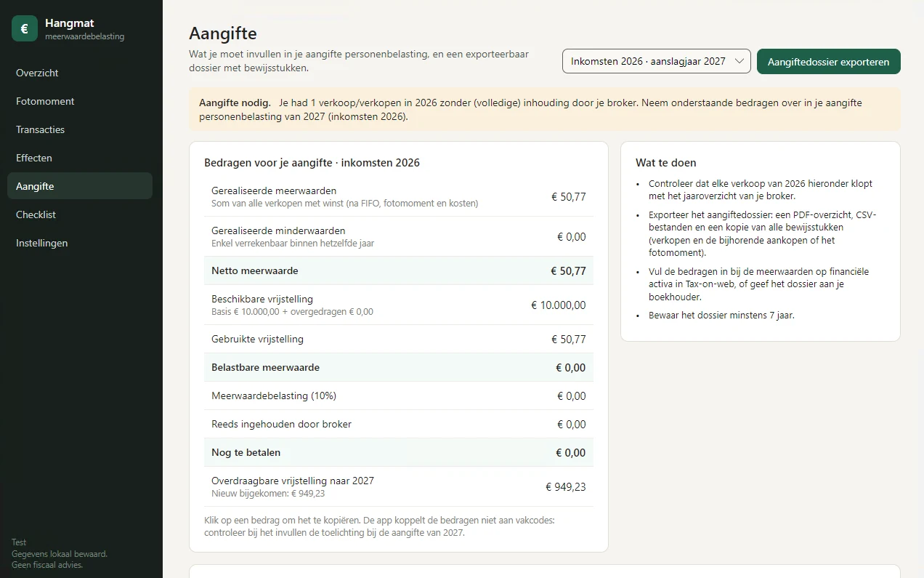Click 'Basis € 10.000,00 + overgedragen € 0,00' subtext
This screenshot has height=578, width=924.
click(292, 312)
